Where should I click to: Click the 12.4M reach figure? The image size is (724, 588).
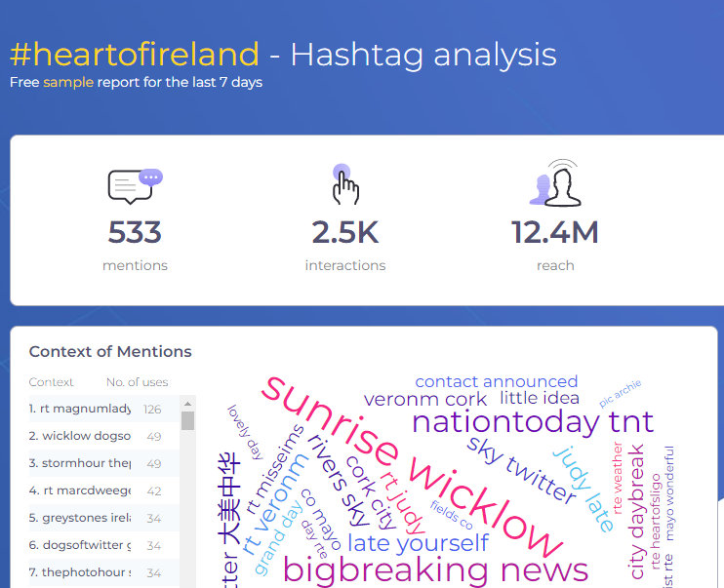pyautogui.click(x=554, y=233)
